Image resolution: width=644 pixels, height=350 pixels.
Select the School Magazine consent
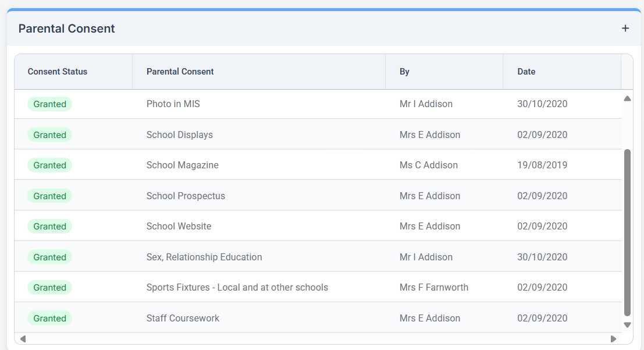(182, 165)
